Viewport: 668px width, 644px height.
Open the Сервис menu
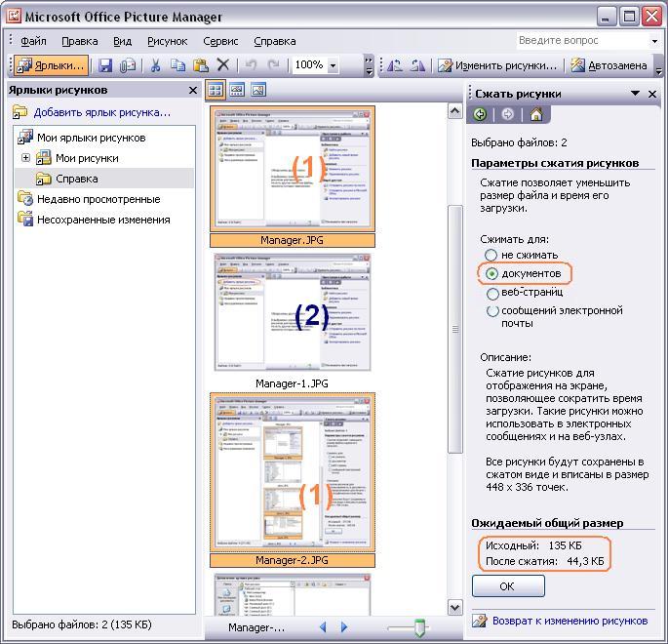[x=220, y=41]
